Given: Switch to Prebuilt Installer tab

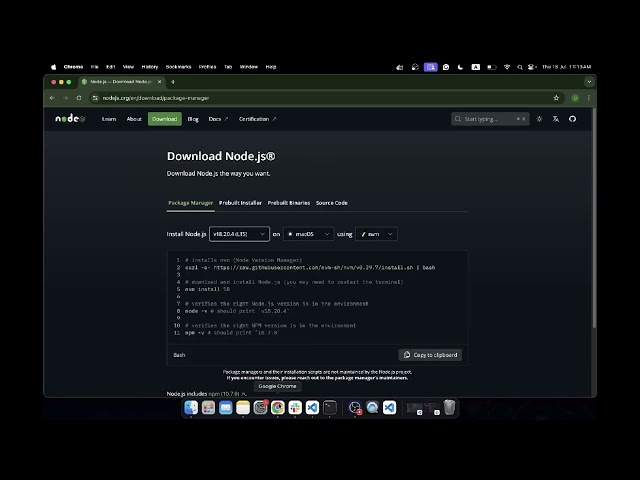Looking at the screenshot, I should click(x=240, y=203).
